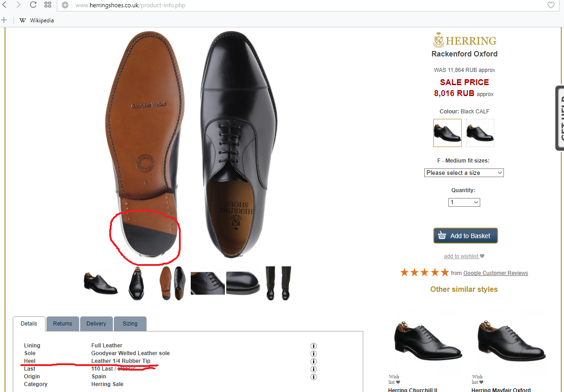Click the browser reload icon
The image size is (564, 392).
33,5
